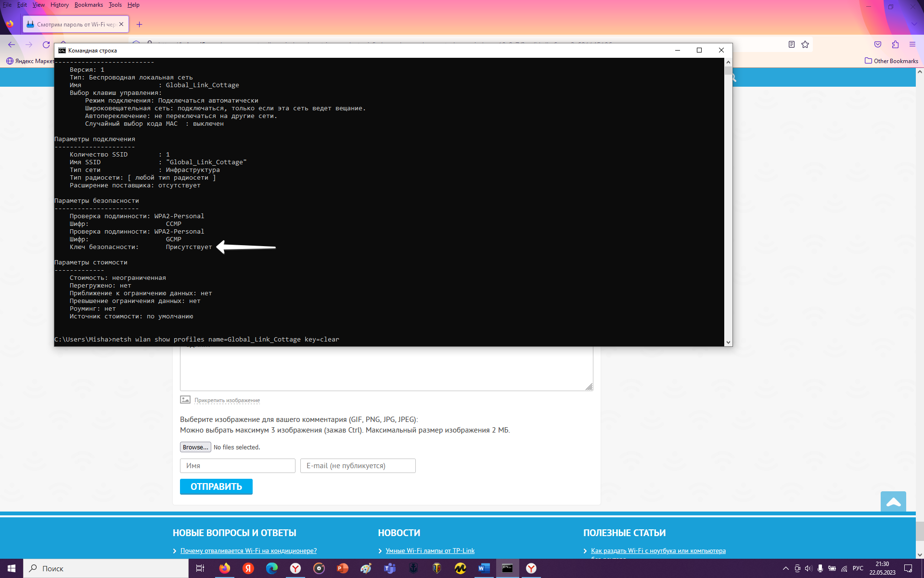Click the 'Прикрепить изображение' link
The width and height of the screenshot is (924, 578).
point(227,400)
